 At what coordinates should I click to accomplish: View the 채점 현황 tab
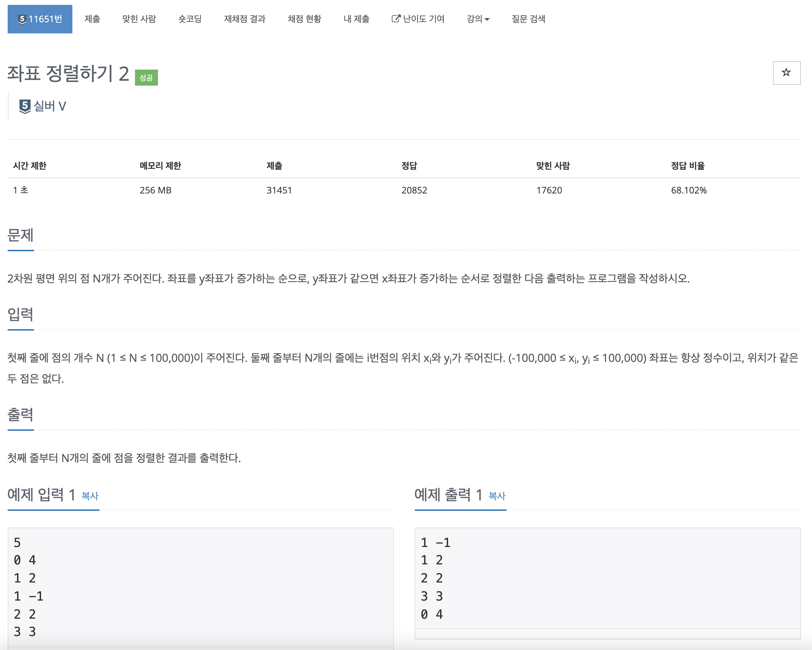pos(304,19)
